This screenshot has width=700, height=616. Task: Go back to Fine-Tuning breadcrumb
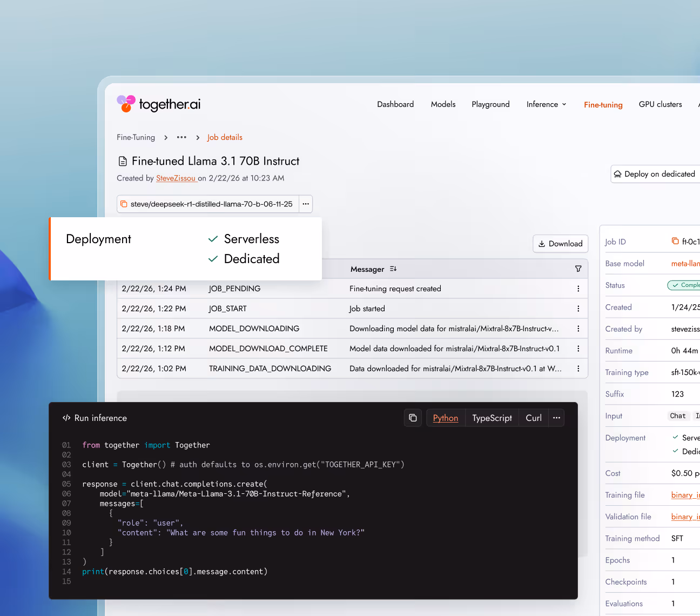[136, 137]
